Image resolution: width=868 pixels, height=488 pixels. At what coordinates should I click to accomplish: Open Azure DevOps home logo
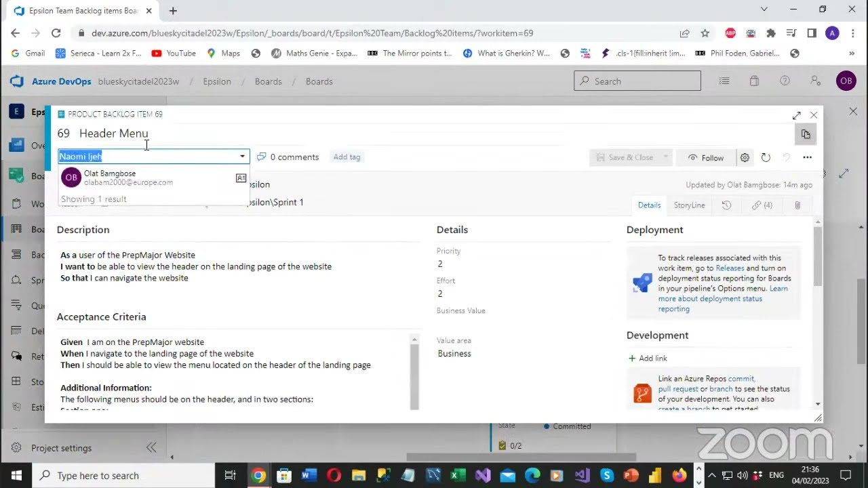point(16,81)
